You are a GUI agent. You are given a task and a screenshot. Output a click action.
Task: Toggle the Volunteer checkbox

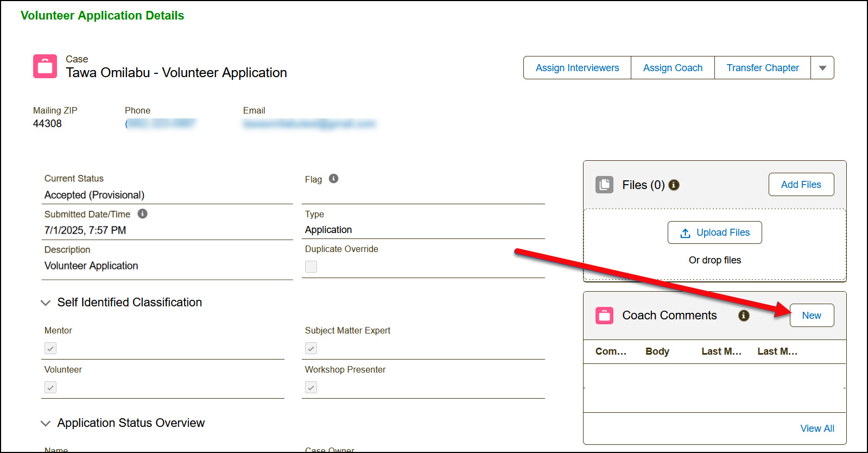pyautogui.click(x=50, y=387)
